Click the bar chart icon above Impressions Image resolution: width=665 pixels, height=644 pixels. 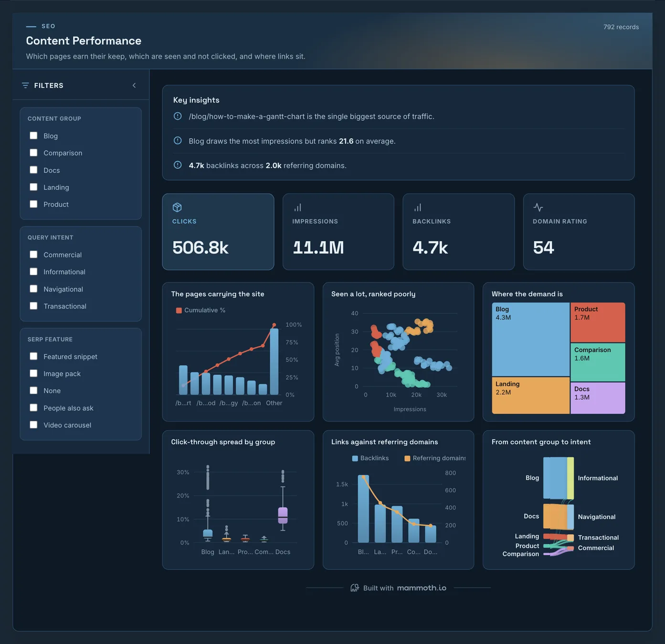(297, 208)
